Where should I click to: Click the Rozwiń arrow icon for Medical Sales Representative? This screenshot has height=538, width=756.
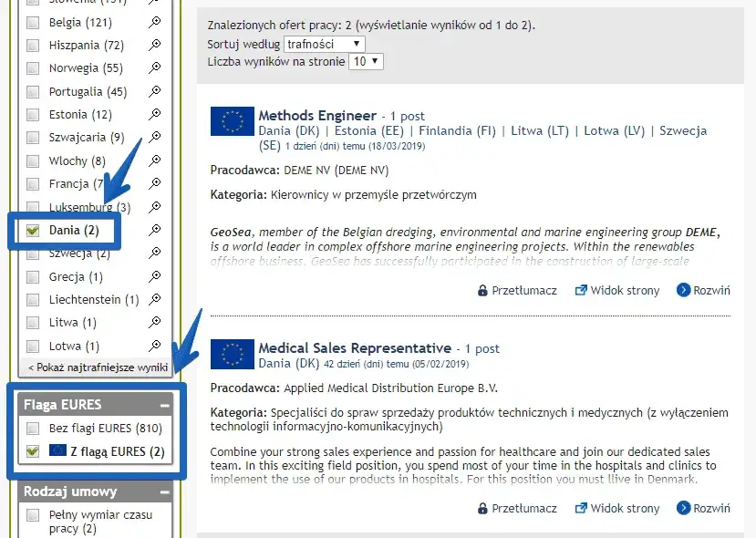(683, 509)
